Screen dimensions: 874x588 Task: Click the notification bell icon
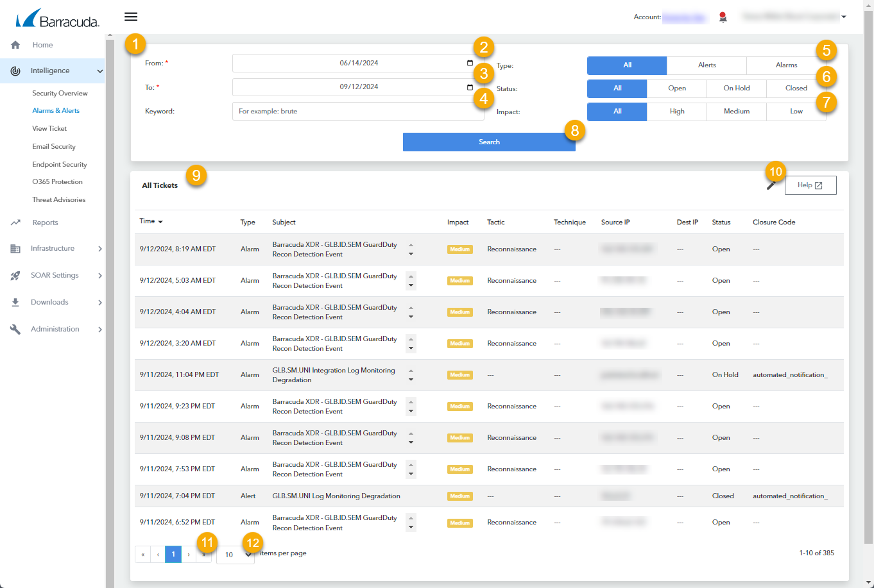pos(723,17)
